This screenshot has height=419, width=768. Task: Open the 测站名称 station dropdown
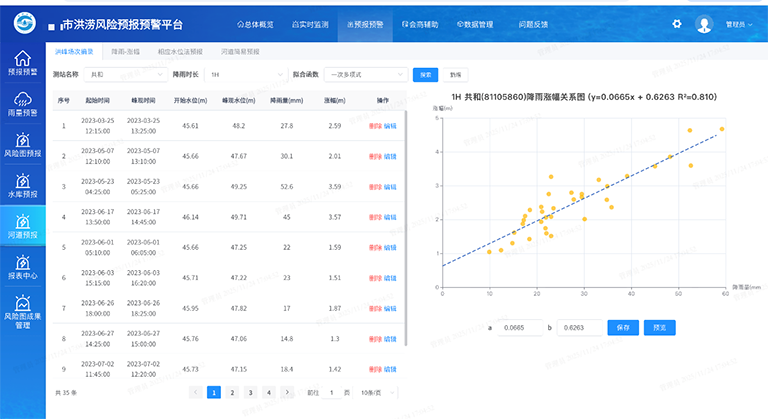pyautogui.click(x=125, y=74)
